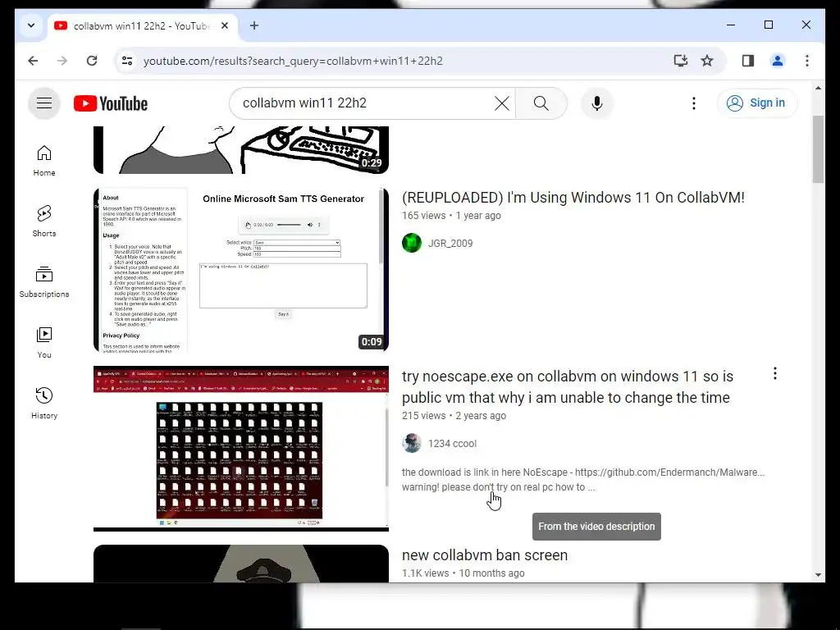
Task: Click the page vertical scrollbar thumb
Action: 818,148
